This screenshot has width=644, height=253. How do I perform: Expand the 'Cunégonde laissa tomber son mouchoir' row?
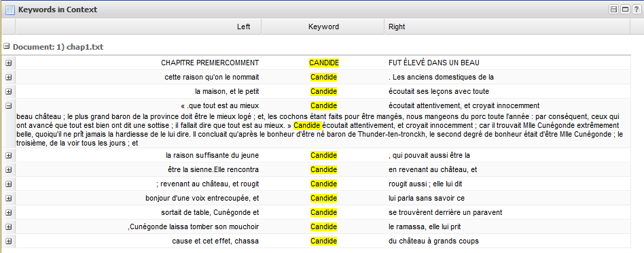[9, 226]
